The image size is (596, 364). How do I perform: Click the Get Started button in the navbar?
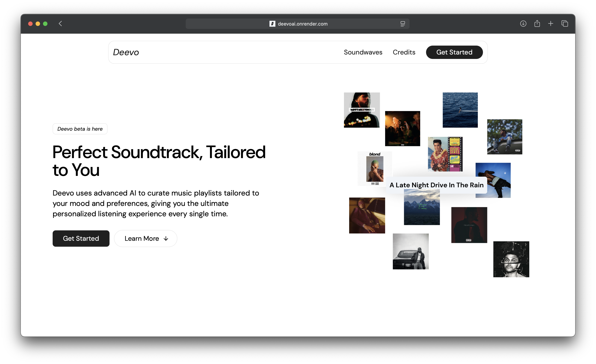coord(454,52)
